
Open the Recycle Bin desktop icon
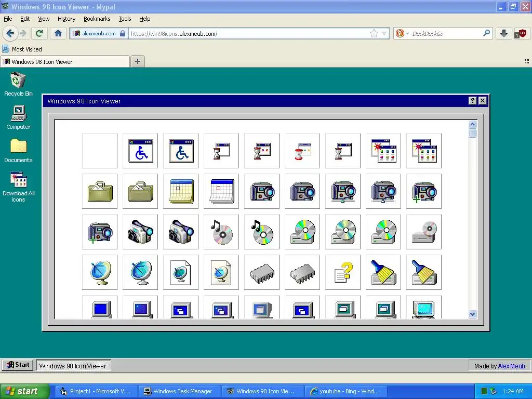[18, 84]
